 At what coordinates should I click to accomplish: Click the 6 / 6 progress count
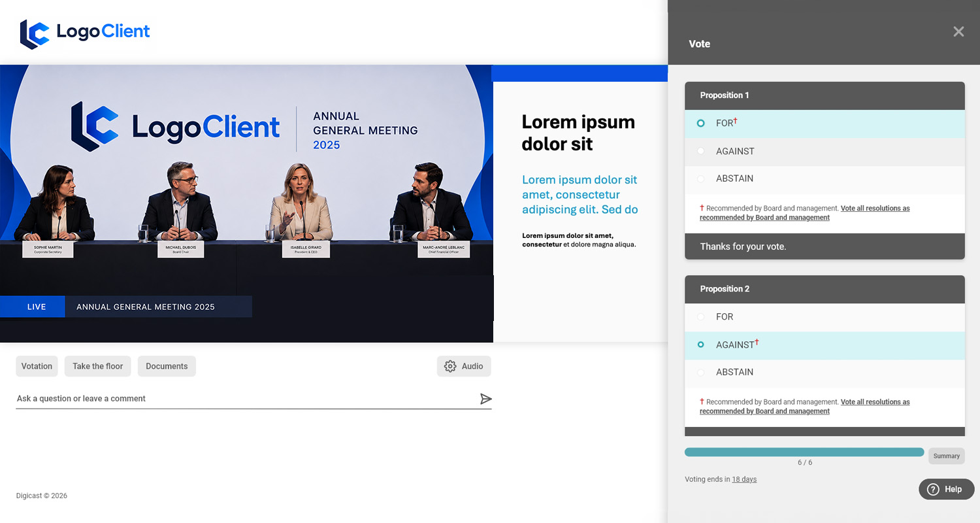pos(805,462)
